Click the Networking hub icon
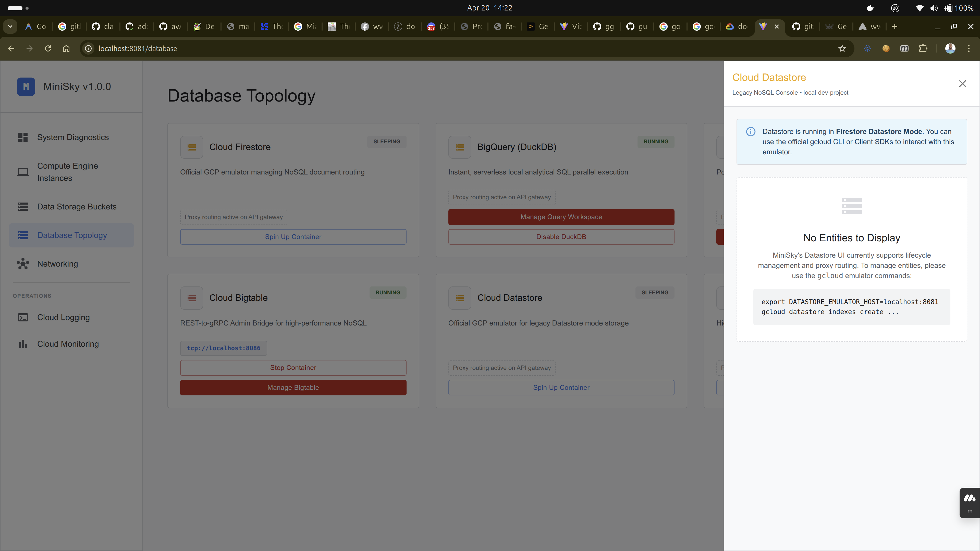 23,264
